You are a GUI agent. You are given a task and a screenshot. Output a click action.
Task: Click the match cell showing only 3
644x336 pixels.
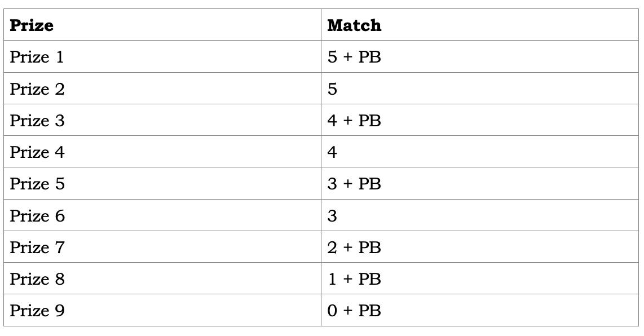(332, 215)
